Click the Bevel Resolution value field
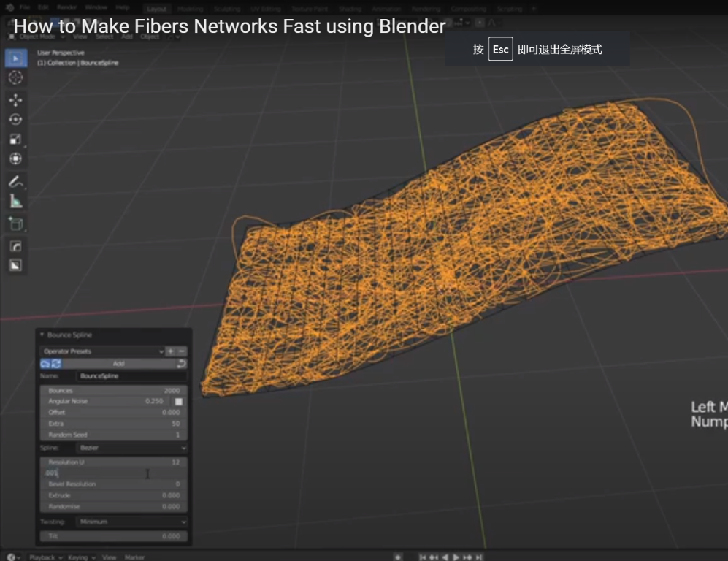 (x=114, y=484)
